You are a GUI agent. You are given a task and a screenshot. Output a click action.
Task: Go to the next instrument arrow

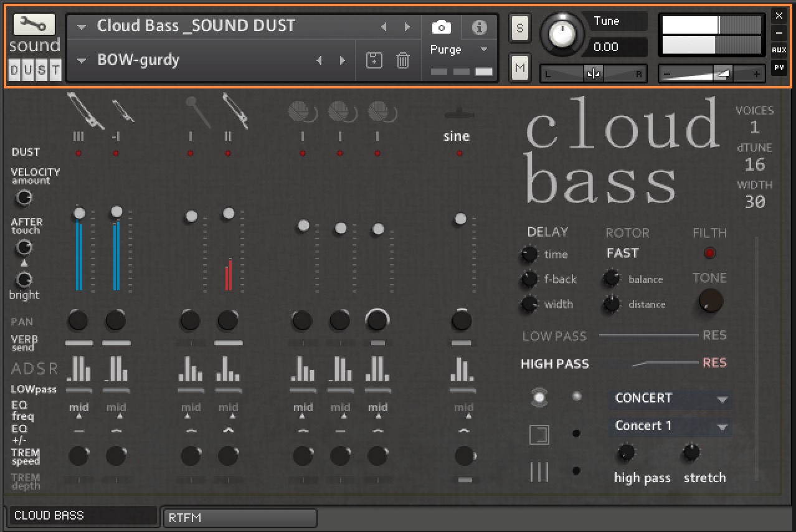[x=407, y=27]
